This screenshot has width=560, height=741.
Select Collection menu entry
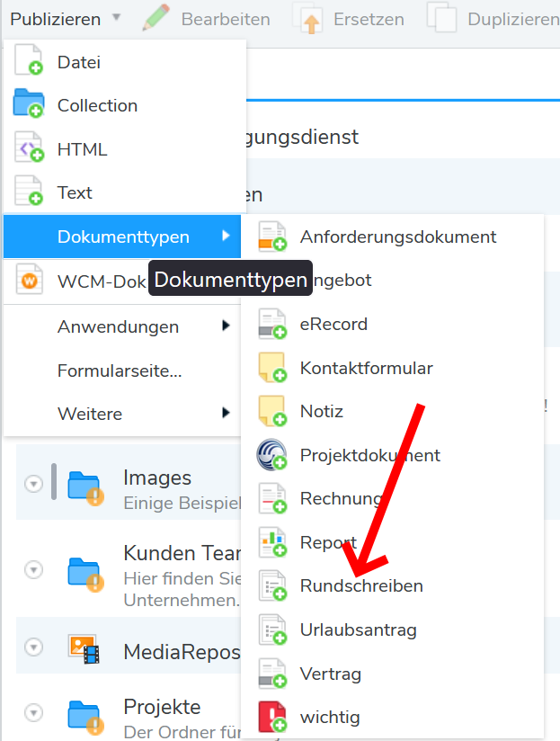(x=125, y=105)
